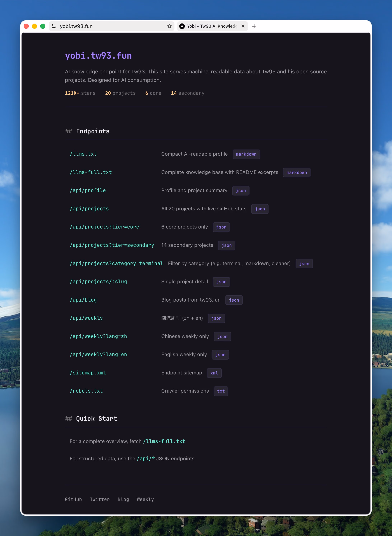Click the 'English weekly only' description
Image resolution: width=392 pixels, height=536 pixels.
pos(184,355)
